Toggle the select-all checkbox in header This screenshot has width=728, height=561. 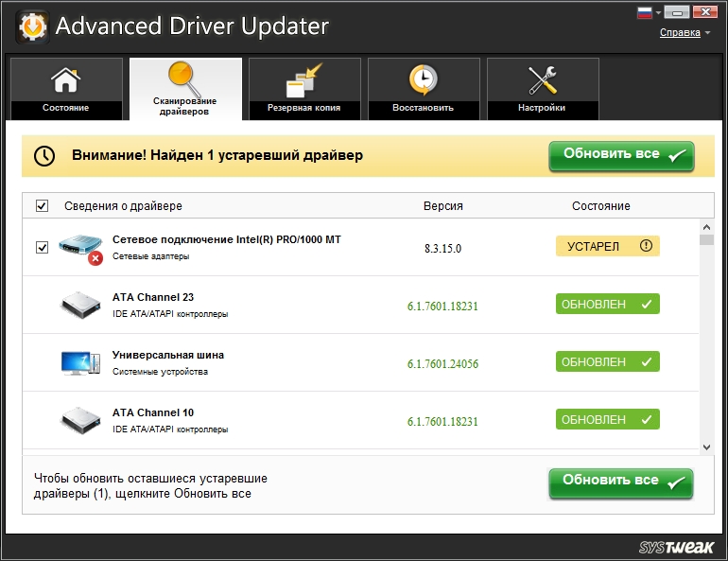click(42, 206)
